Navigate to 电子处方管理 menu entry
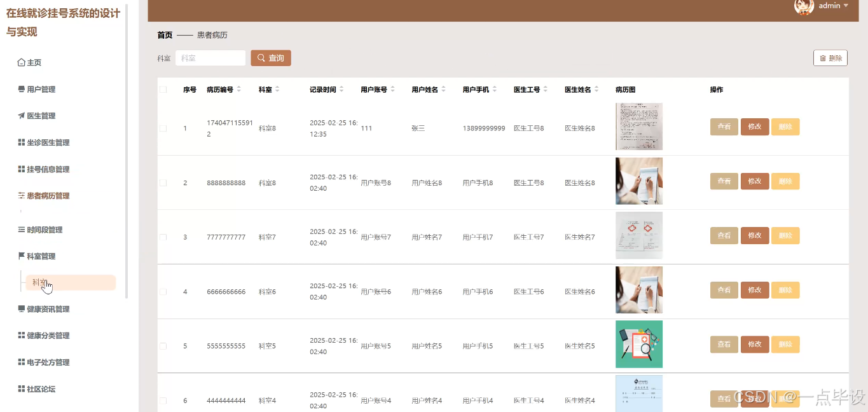 (x=48, y=362)
